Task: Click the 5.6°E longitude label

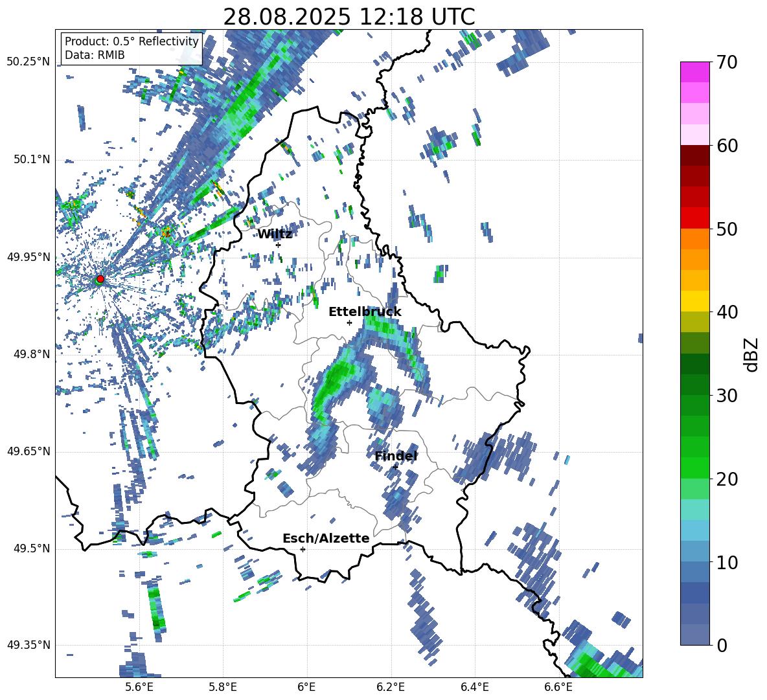Action: (139, 687)
